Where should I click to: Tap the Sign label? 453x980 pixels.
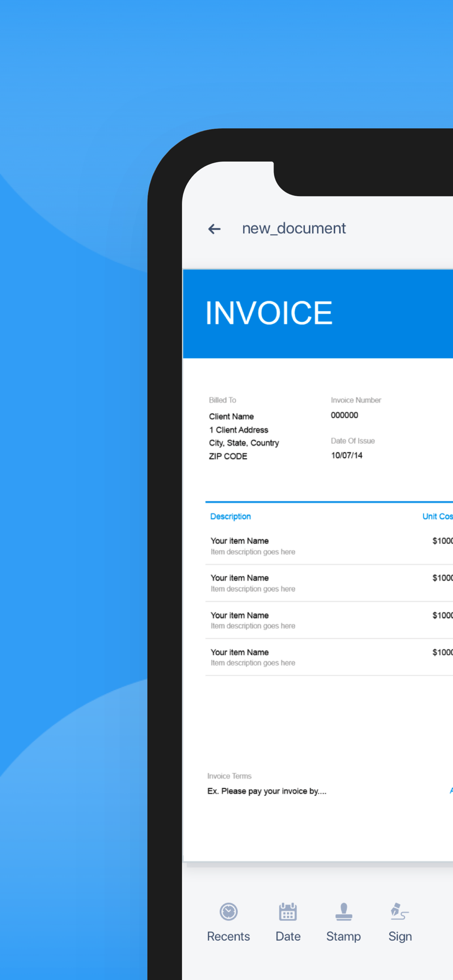(400, 936)
